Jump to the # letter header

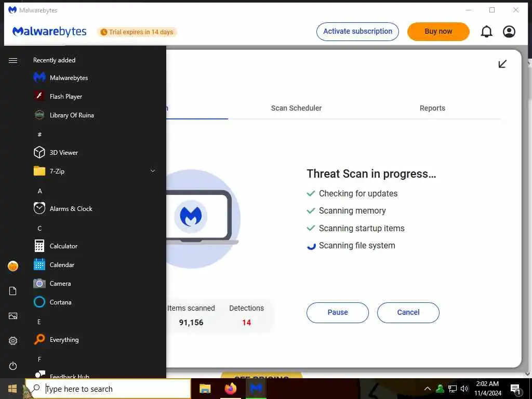point(39,135)
